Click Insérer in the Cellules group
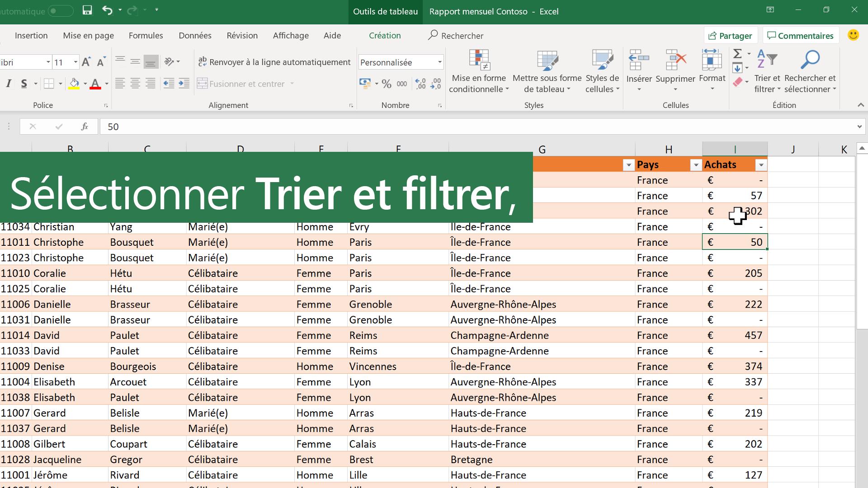The height and width of the screenshot is (488, 868). pos(639,72)
